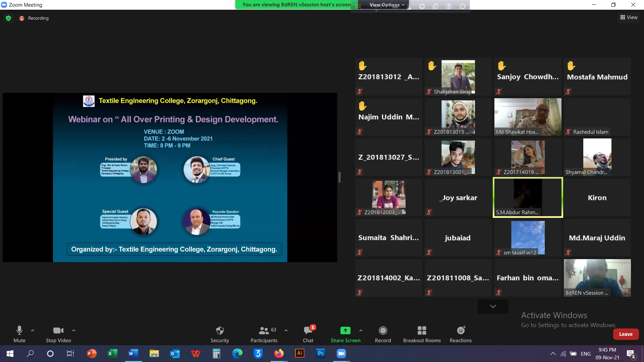Screen dimensions: 644x362
Task: Show next page of gallery participants
Action: coord(493,306)
